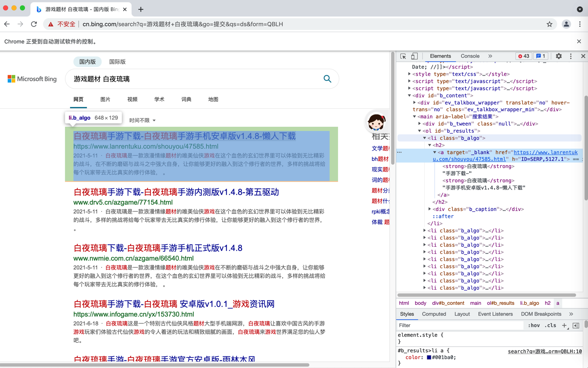588x368 pixels.
Task: Open the 图片 search tab
Action: point(105,99)
